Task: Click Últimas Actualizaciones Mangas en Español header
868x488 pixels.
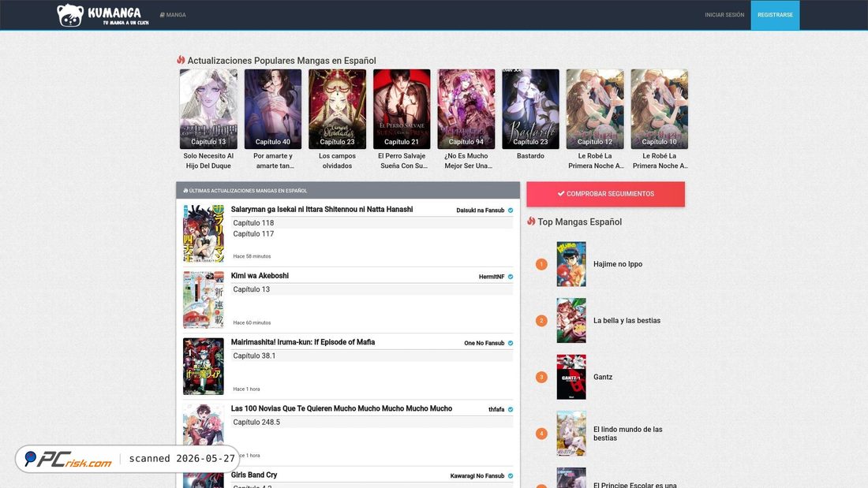Action: [348, 190]
